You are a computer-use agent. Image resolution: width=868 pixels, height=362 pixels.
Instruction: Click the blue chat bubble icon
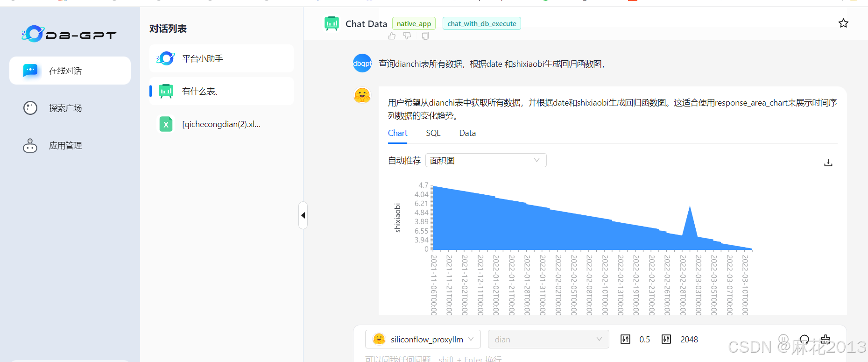[x=30, y=71]
